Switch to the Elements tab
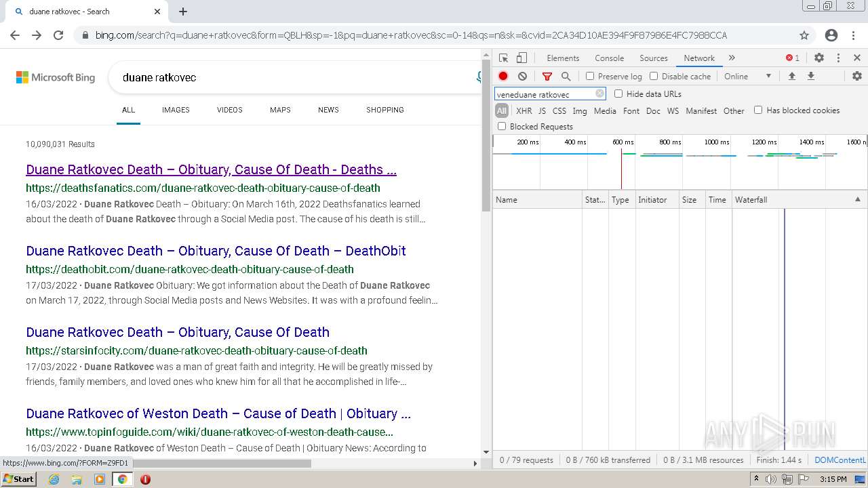Viewport: 868px width, 488px height. (563, 58)
